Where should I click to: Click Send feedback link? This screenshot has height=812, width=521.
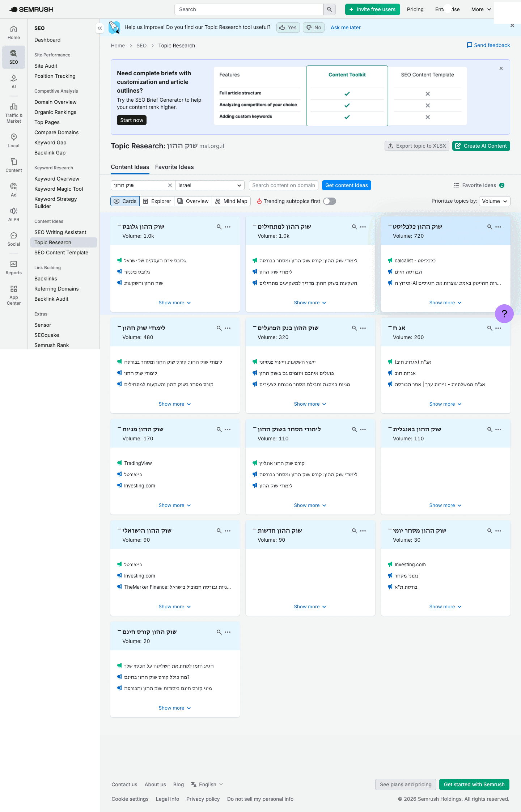pos(488,45)
